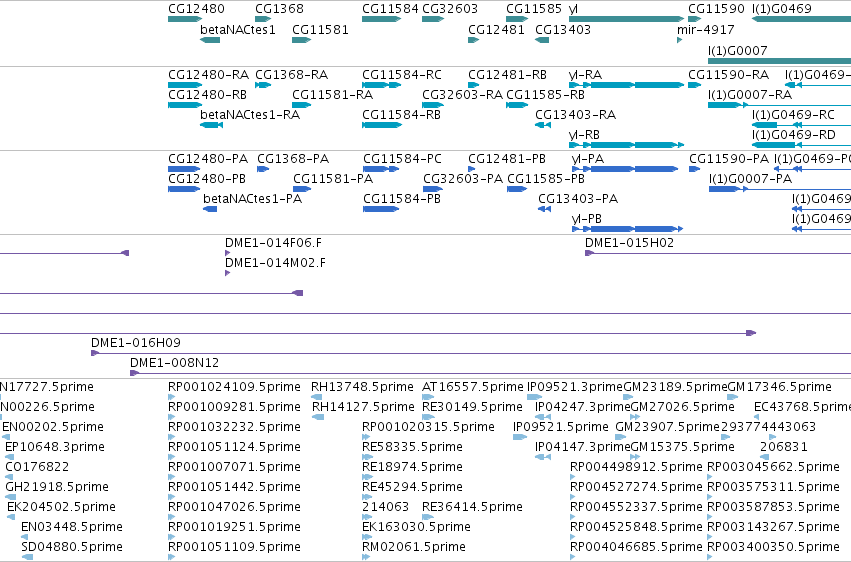Select the CG12480-PA protein label
The height and width of the screenshot is (562, 851).
point(208,158)
